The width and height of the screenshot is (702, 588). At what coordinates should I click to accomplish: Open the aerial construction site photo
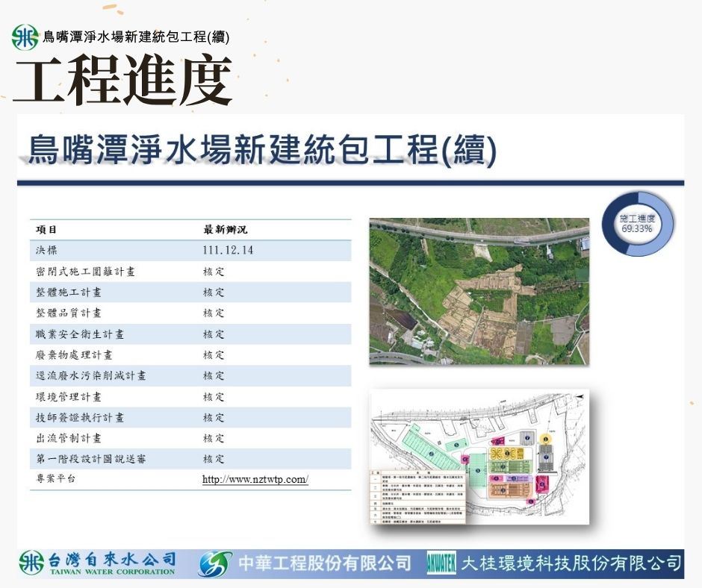(x=479, y=291)
